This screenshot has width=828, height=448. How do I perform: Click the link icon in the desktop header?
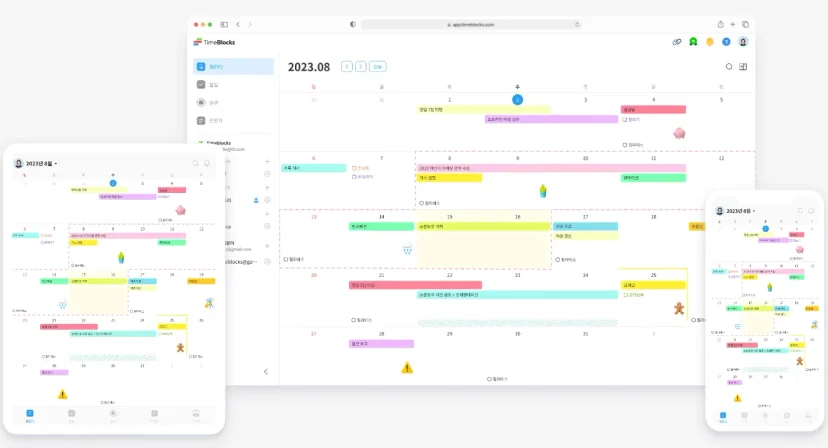tap(676, 42)
